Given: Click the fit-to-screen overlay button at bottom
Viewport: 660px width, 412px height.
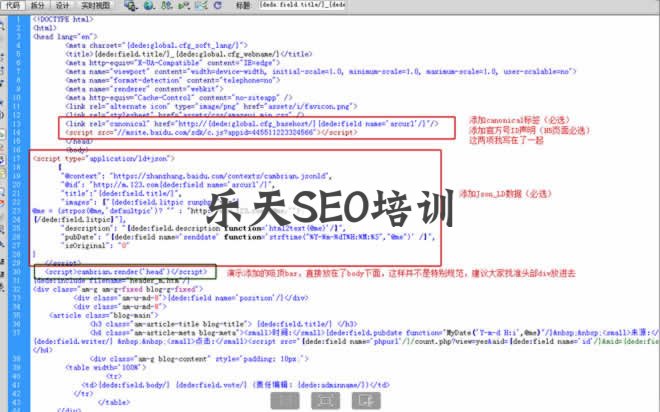Looking at the screenshot, I should coord(325,401).
